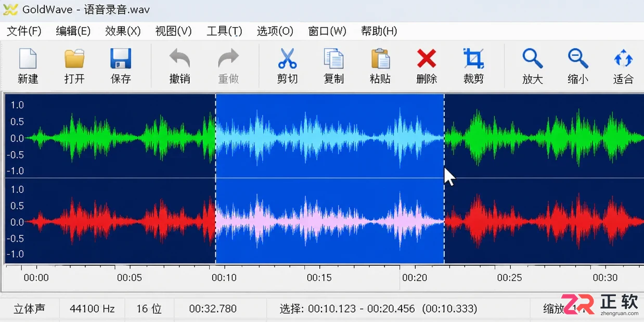644x322 pixels.
Task: Open the 文件(F) menu
Action: pyautogui.click(x=24, y=31)
